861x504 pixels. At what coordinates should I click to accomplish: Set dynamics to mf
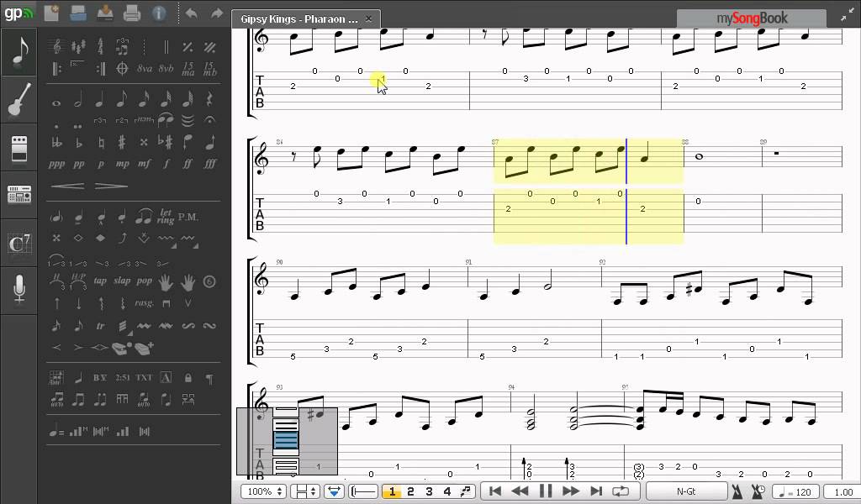click(144, 164)
